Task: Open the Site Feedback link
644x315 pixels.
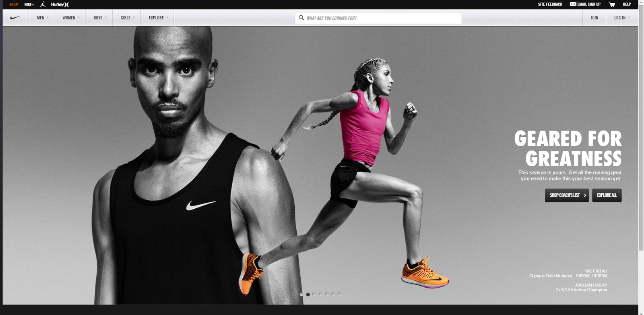Action: pos(550,4)
